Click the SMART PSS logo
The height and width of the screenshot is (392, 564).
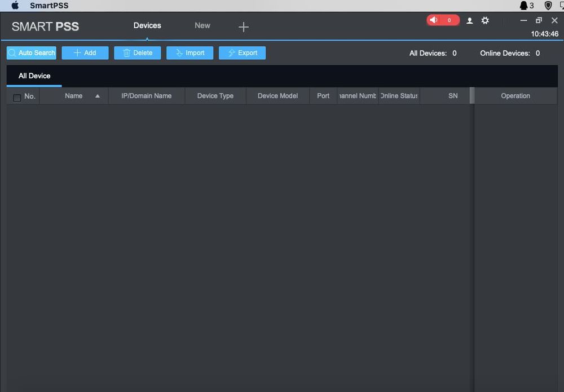tap(45, 27)
